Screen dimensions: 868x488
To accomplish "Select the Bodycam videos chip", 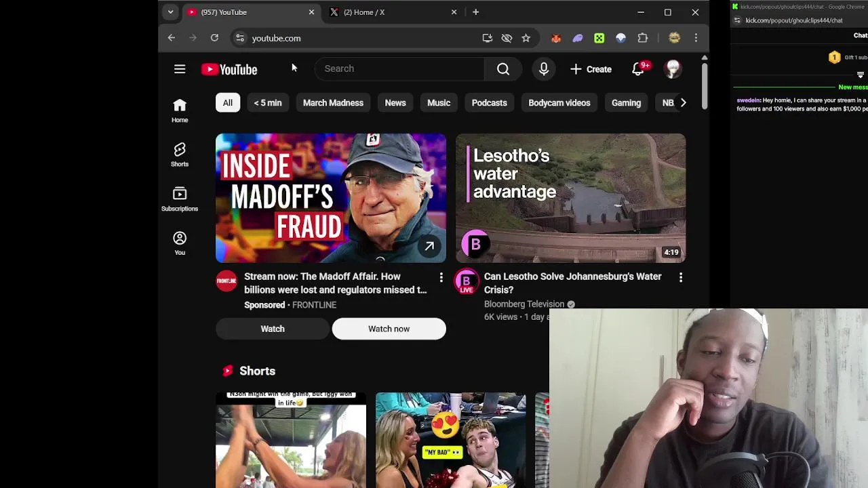I will [559, 103].
